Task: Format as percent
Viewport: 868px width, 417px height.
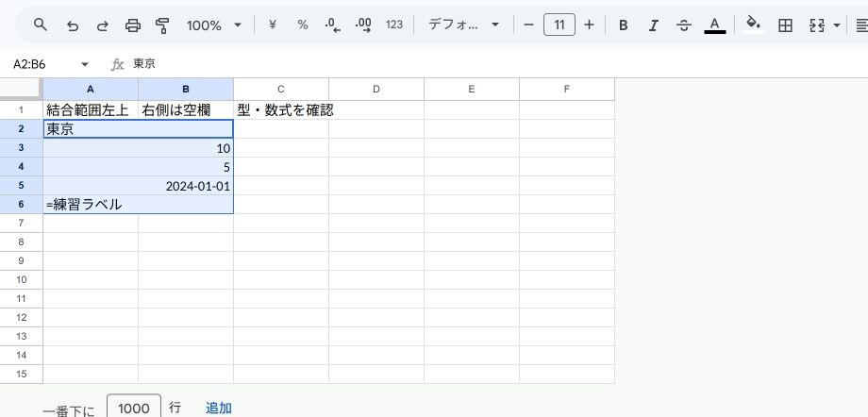Action: pyautogui.click(x=302, y=25)
